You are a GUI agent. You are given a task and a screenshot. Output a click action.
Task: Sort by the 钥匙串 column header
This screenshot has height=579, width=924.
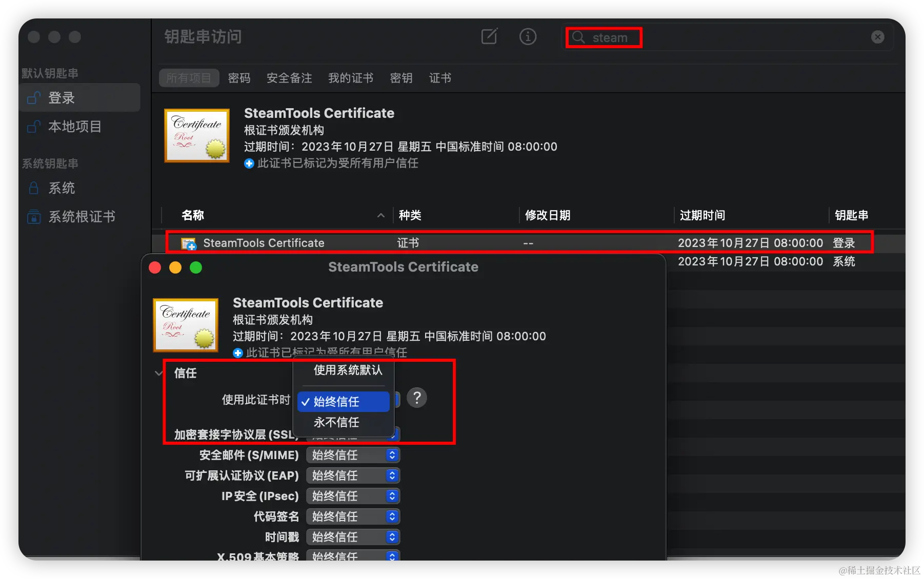pyautogui.click(x=851, y=215)
